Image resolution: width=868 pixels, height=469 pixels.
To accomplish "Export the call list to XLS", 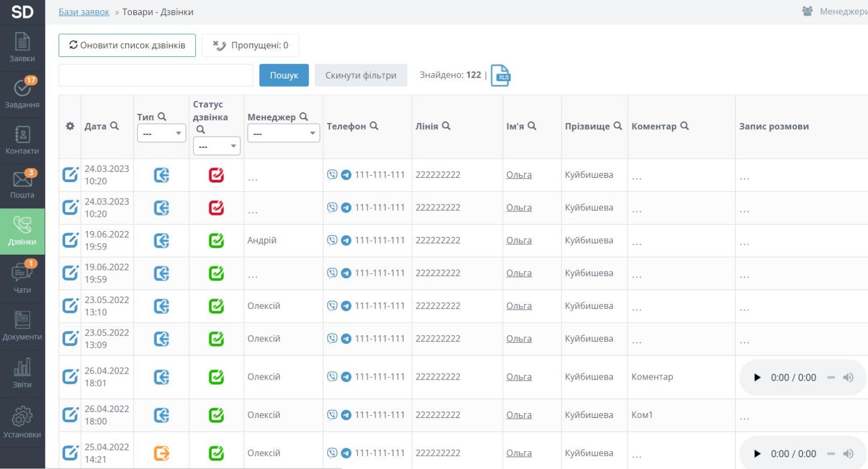I will (500, 76).
